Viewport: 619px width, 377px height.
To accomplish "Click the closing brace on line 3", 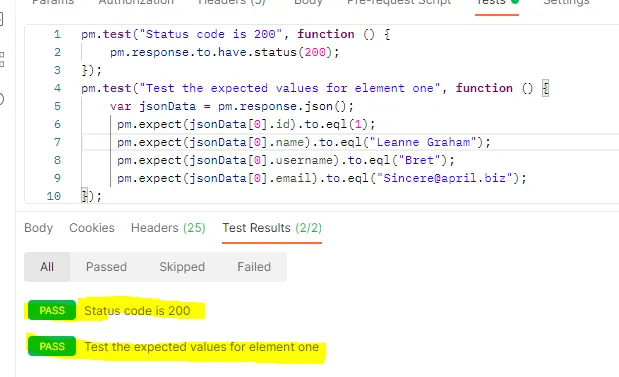I will 84,70.
